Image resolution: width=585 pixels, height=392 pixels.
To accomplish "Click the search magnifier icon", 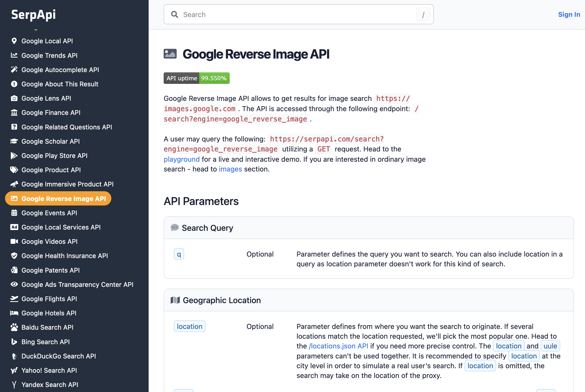I will [175, 15].
